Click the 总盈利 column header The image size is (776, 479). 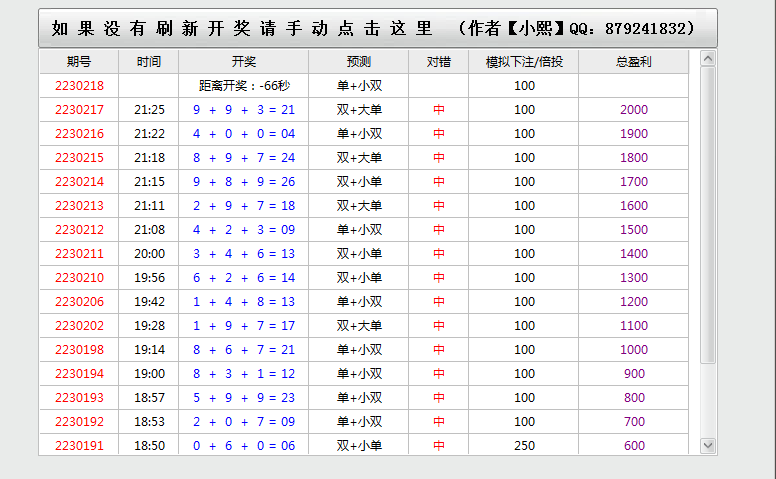click(634, 62)
